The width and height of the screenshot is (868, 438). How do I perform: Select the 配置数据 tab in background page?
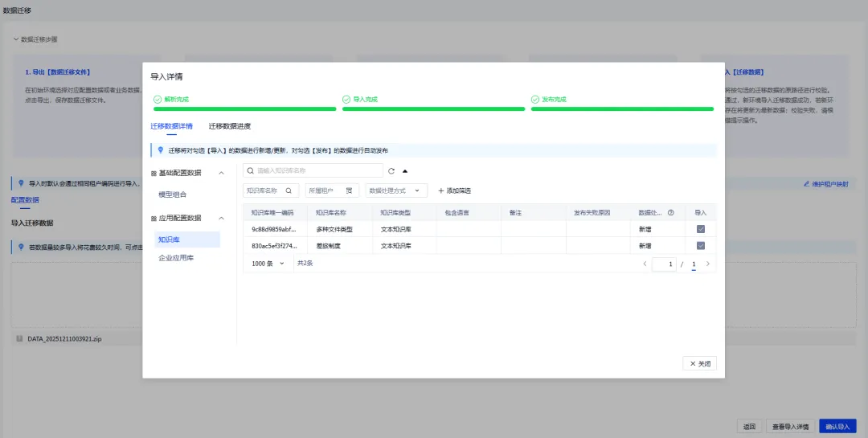click(x=25, y=200)
